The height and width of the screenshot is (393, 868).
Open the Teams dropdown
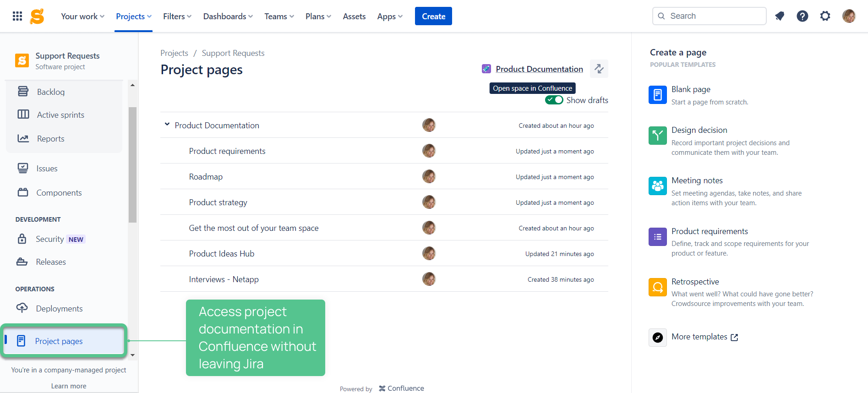coord(279,16)
